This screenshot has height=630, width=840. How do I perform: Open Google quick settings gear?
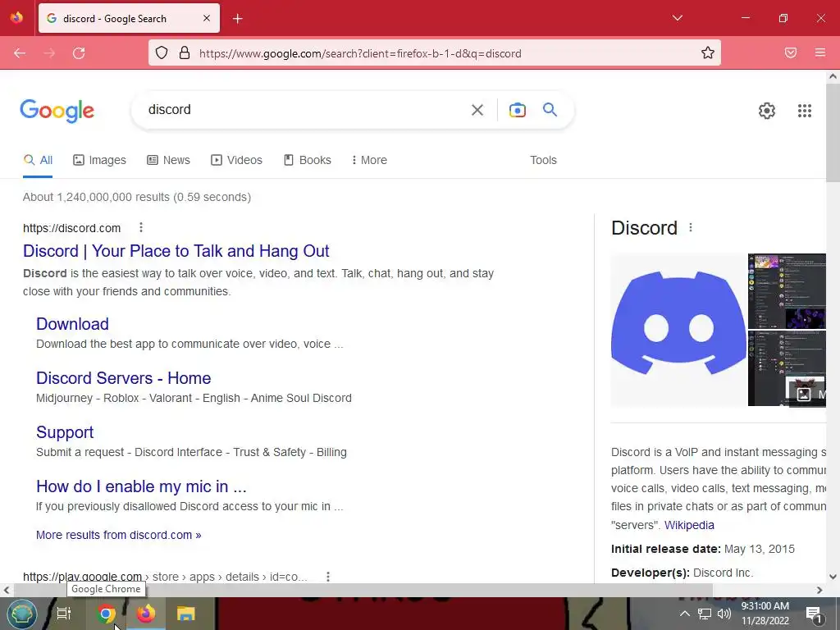(767, 111)
